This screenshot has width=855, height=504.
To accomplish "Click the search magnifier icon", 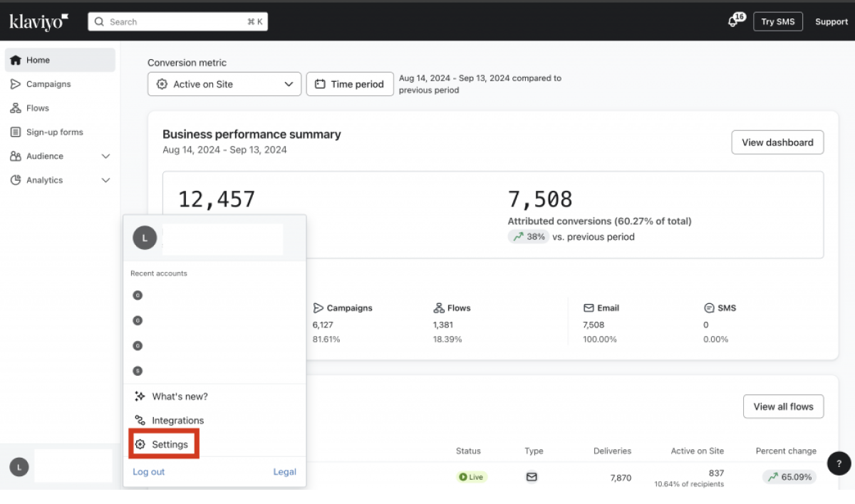I will tap(99, 22).
